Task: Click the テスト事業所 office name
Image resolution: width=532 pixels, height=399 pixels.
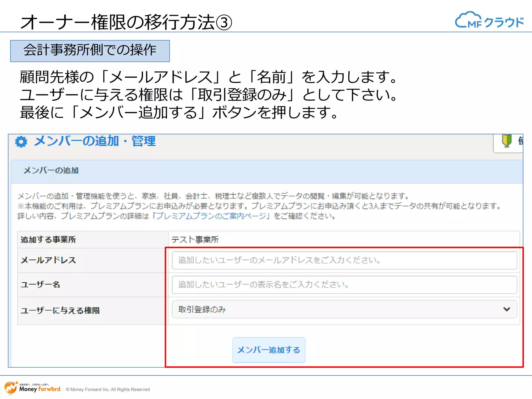Action: click(x=195, y=240)
